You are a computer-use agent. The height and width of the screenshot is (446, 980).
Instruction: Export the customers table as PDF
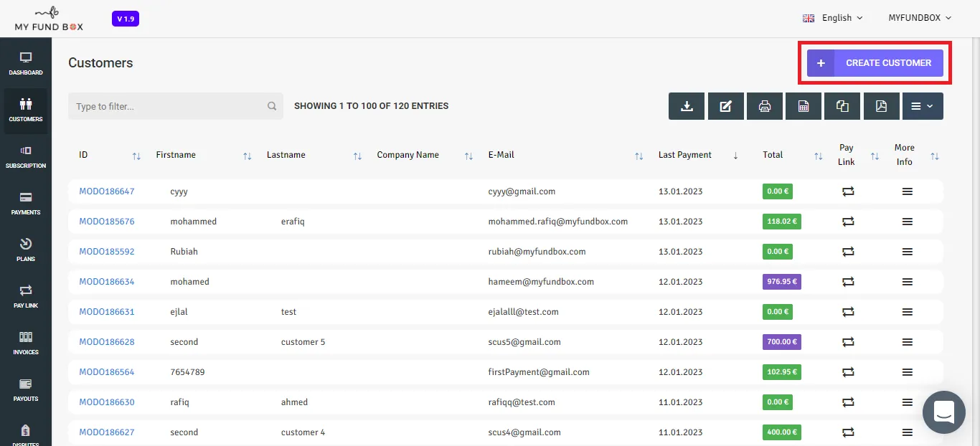(882, 106)
